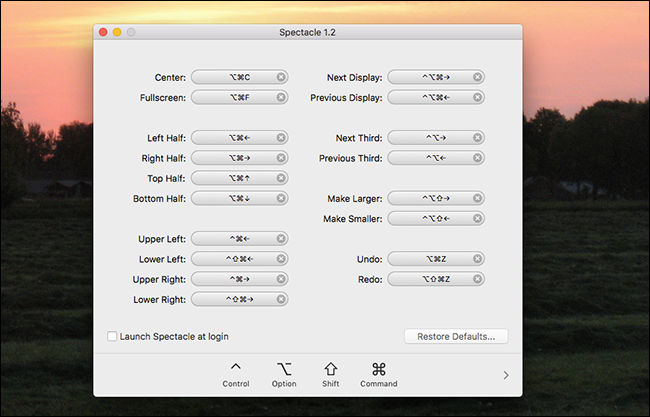Clear the Bottom Half shortcut

click(281, 198)
